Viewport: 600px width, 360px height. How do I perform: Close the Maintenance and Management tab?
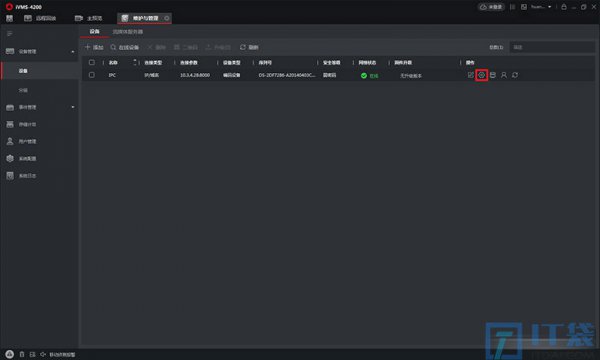167,18
